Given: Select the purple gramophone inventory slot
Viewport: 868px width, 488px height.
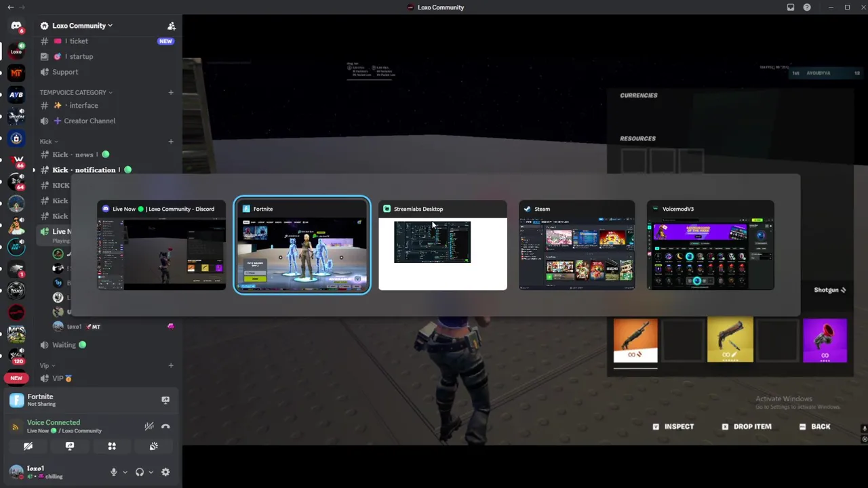Looking at the screenshot, I should (825, 340).
